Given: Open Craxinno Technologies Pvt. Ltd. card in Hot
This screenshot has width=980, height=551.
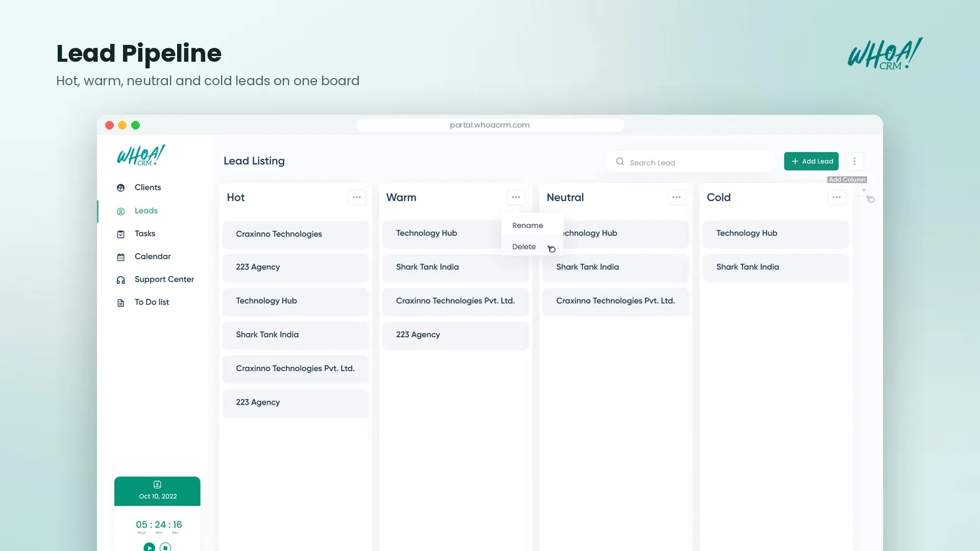Looking at the screenshot, I should coord(296,369).
